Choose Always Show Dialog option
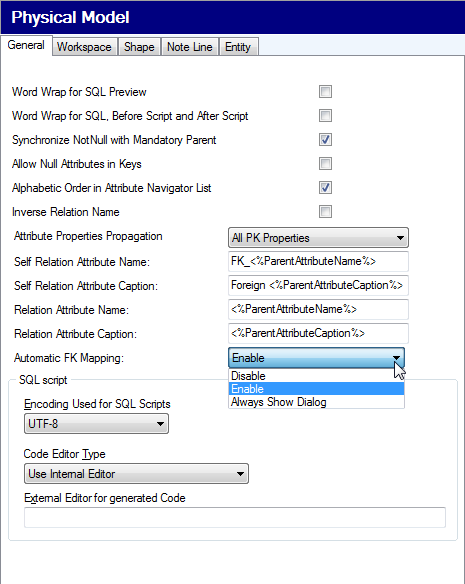The width and height of the screenshot is (465, 584). [316, 402]
